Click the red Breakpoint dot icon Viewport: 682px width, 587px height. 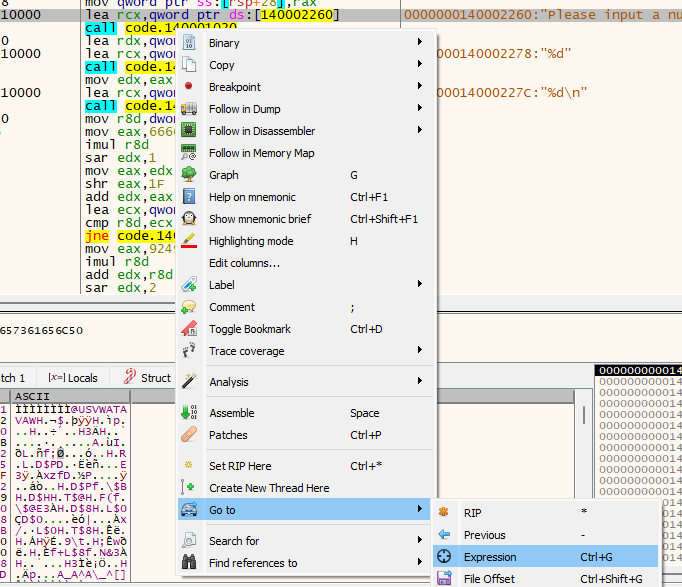pyautogui.click(x=189, y=86)
